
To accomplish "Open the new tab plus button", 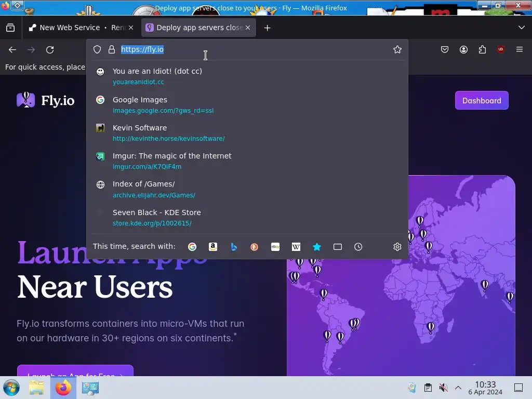I will point(268,28).
